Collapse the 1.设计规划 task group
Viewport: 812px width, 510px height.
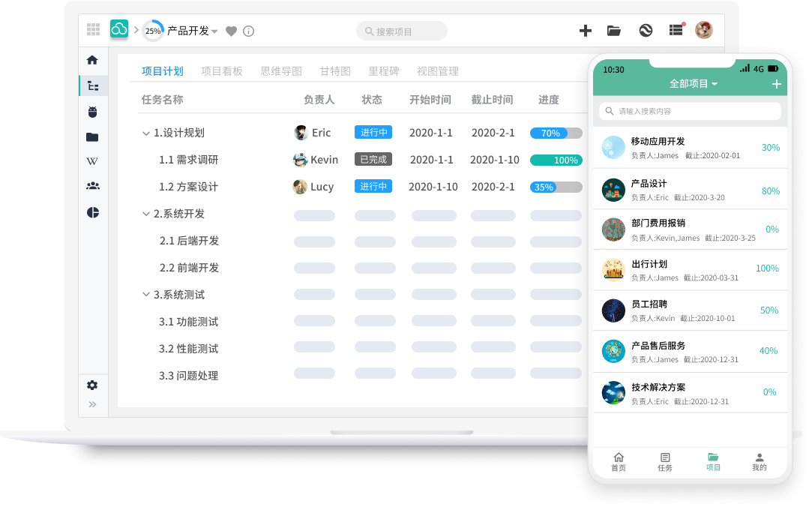tap(145, 133)
